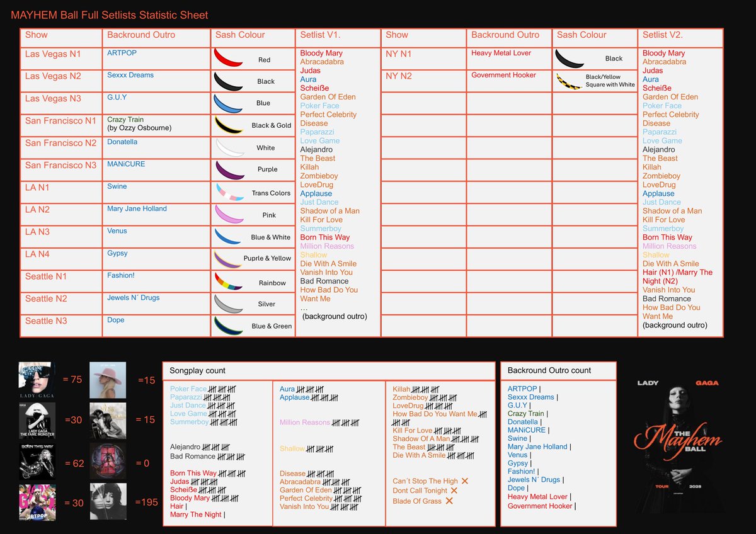Viewport: 756px width, 534px height.
Task: Click 'Marry The Night |' in Songplay count
Action: pos(198,514)
